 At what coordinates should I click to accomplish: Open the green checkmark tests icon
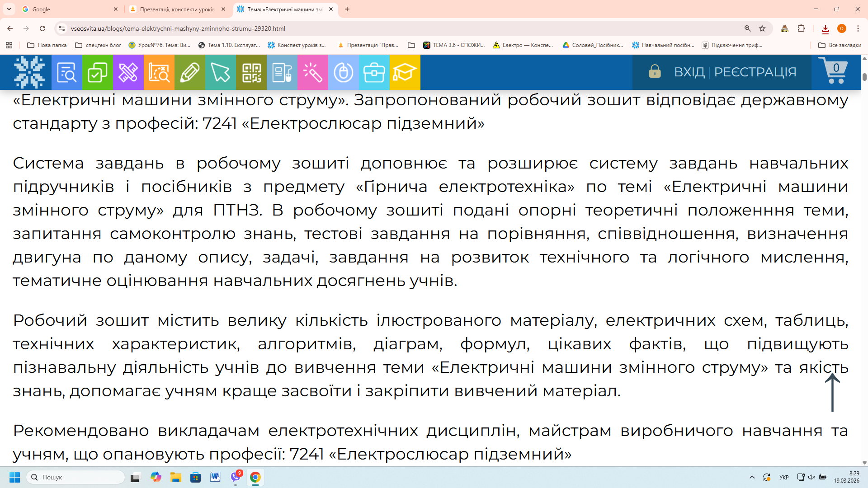coord(97,72)
